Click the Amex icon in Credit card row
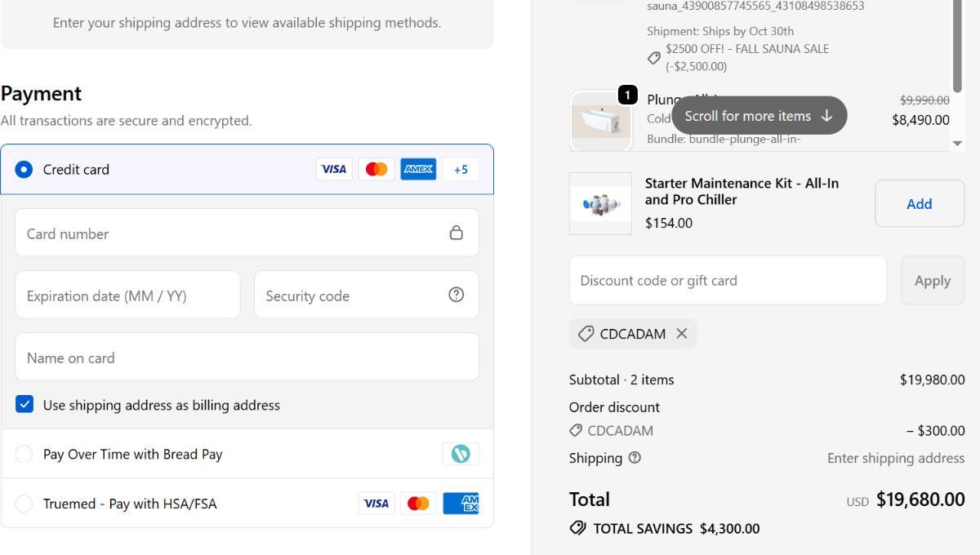 coord(419,170)
